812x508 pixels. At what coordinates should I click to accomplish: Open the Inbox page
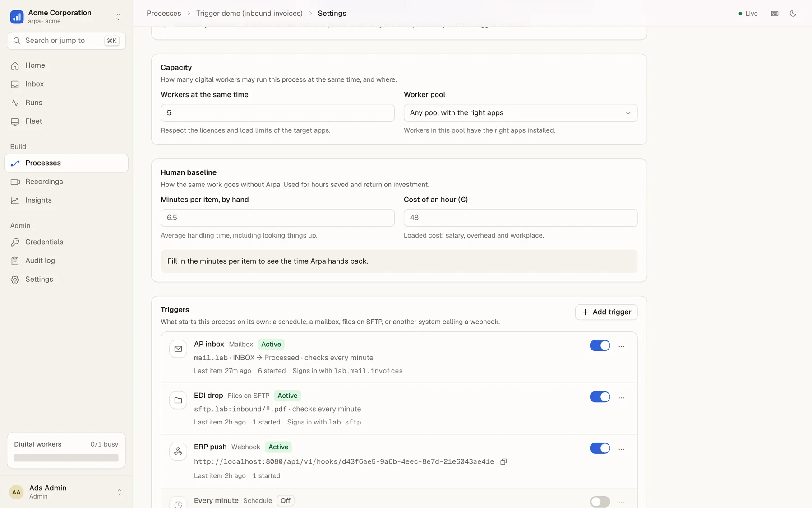coord(66,84)
